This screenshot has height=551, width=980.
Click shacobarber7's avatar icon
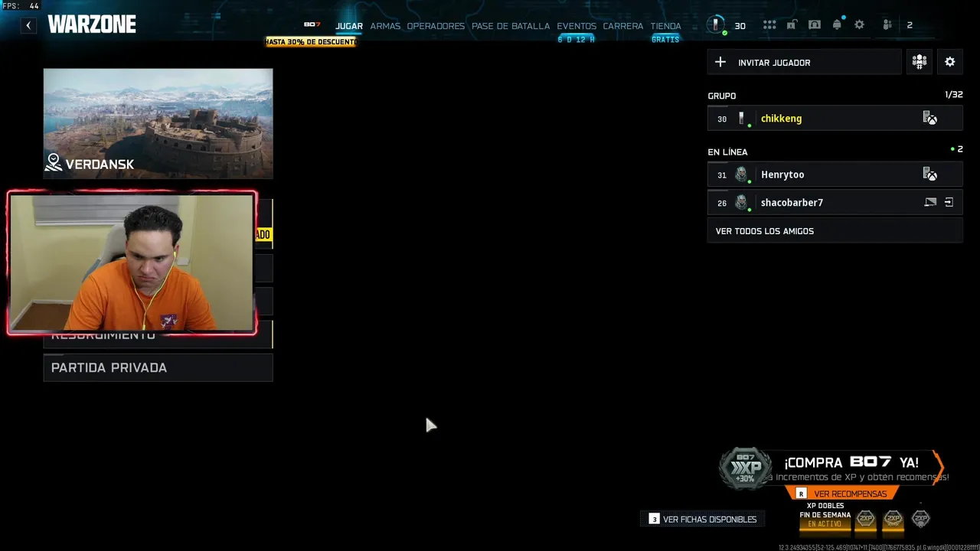(x=741, y=203)
